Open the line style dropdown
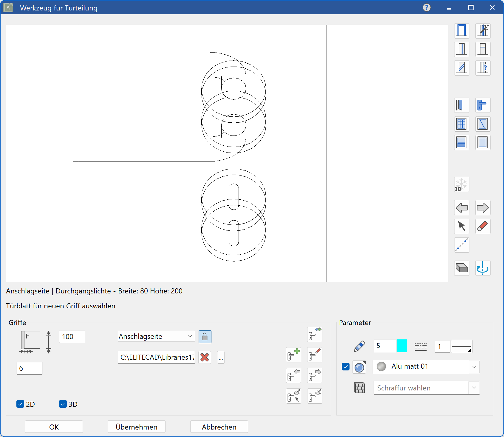The width and height of the screenshot is (504, 437). pyautogui.click(x=462, y=347)
